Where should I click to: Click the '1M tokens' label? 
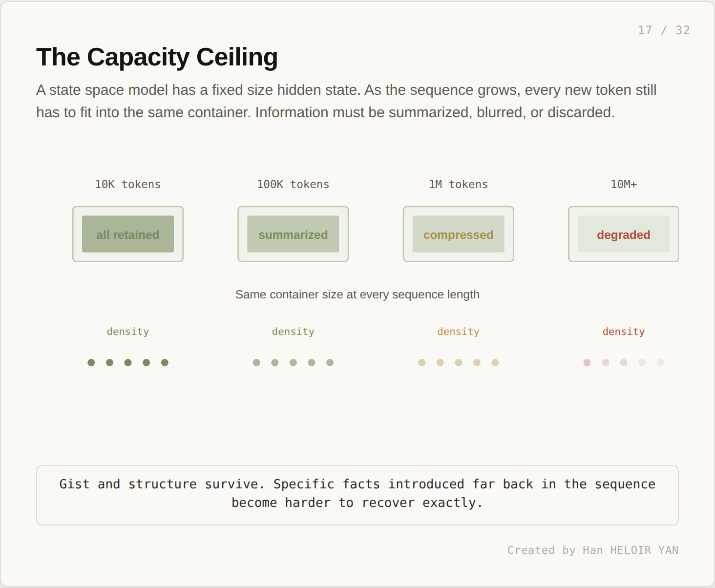click(x=458, y=184)
